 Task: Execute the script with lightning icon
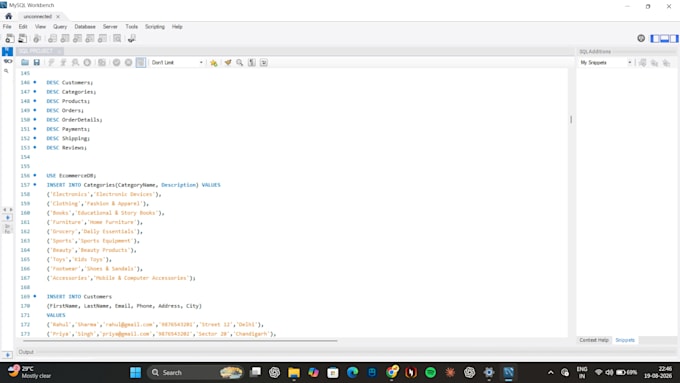point(51,62)
